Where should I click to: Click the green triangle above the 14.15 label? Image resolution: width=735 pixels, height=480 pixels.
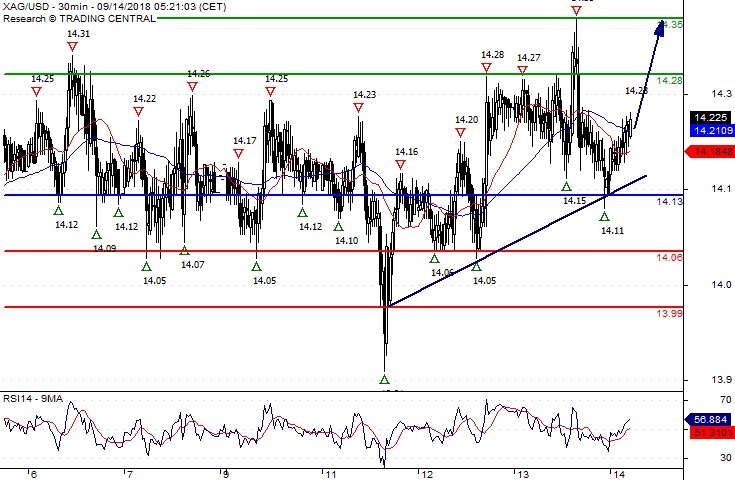566,187
